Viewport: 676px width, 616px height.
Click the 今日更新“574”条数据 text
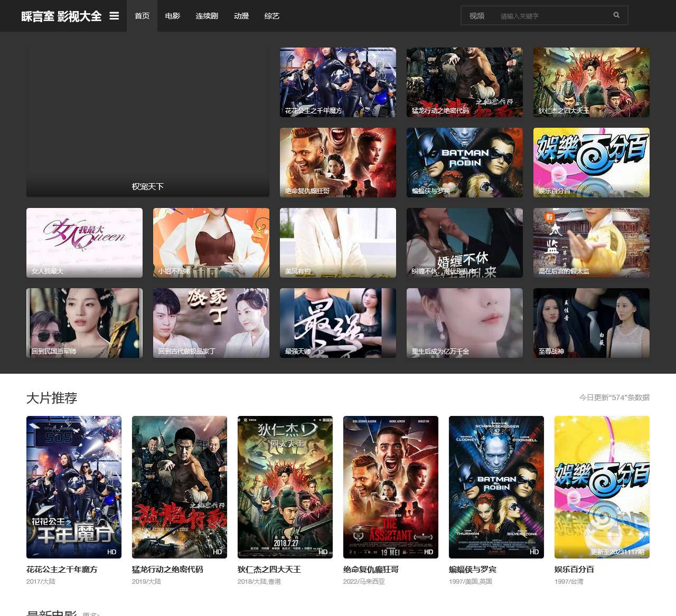614,397
